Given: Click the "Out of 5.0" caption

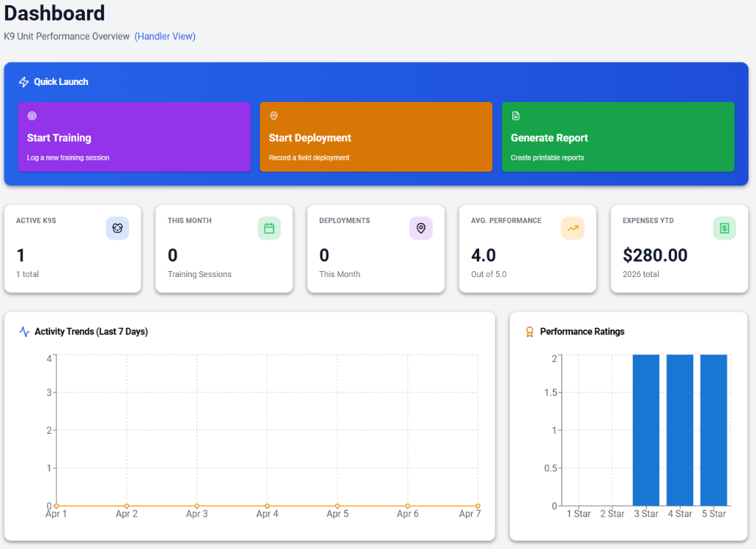Looking at the screenshot, I should (489, 274).
